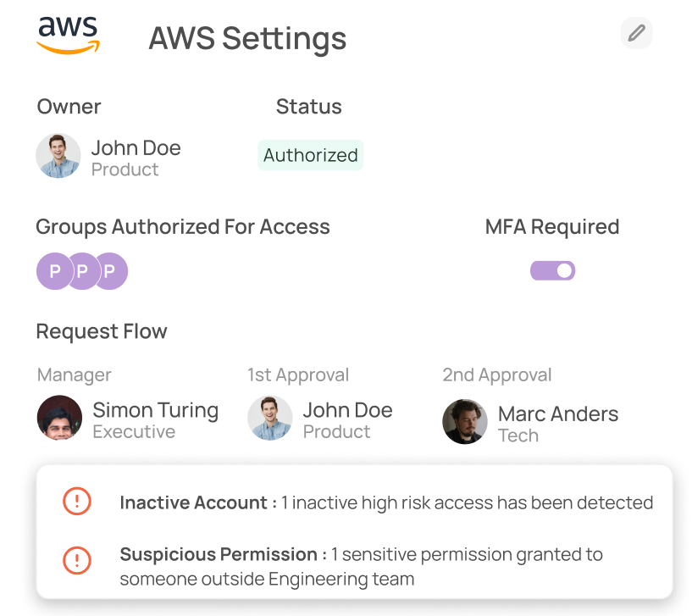692x616 pixels.
Task: Click John Doe's owner avatar
Action: 58,156
